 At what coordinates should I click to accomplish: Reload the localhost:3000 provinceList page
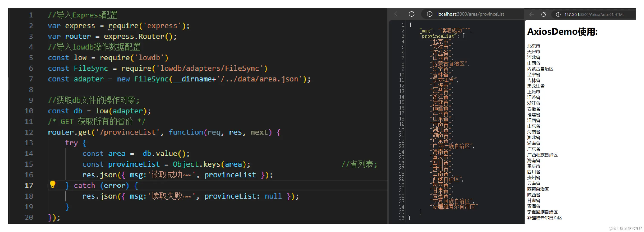coord(411,14)
